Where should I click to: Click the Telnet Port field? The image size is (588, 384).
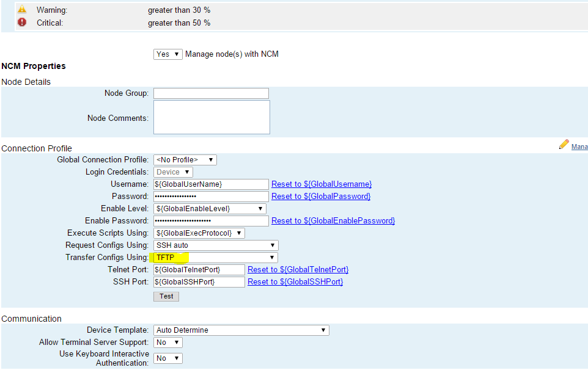coord(199,270)
